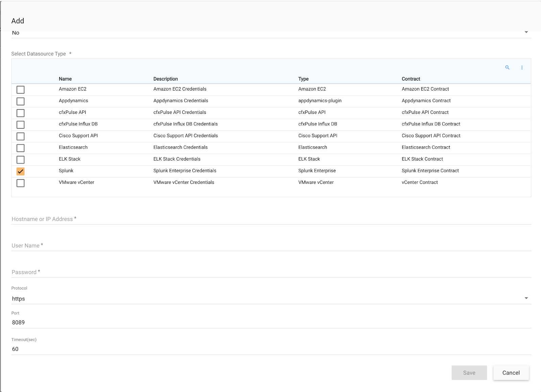Click the Cancel button
541x392 pixels.
point(511,373)
